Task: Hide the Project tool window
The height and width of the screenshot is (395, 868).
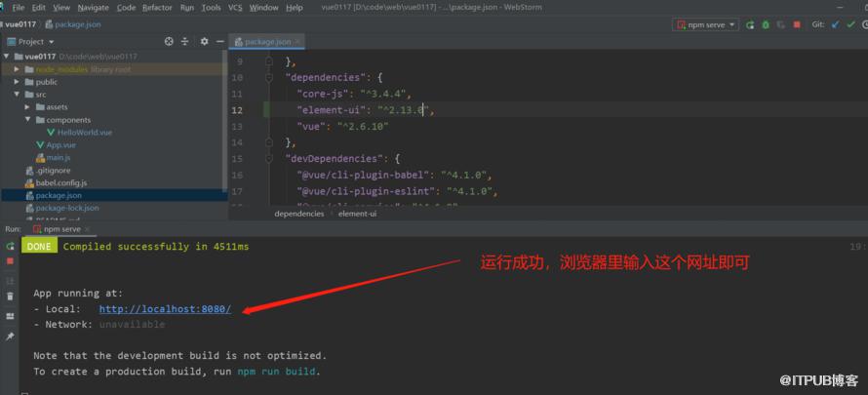Action: coord(219,42)
